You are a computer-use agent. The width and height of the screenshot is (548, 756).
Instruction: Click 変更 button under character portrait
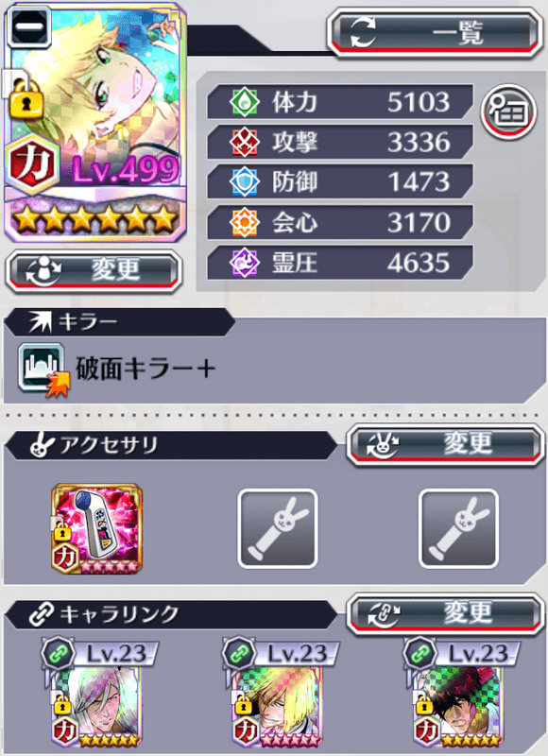[94, 271]
